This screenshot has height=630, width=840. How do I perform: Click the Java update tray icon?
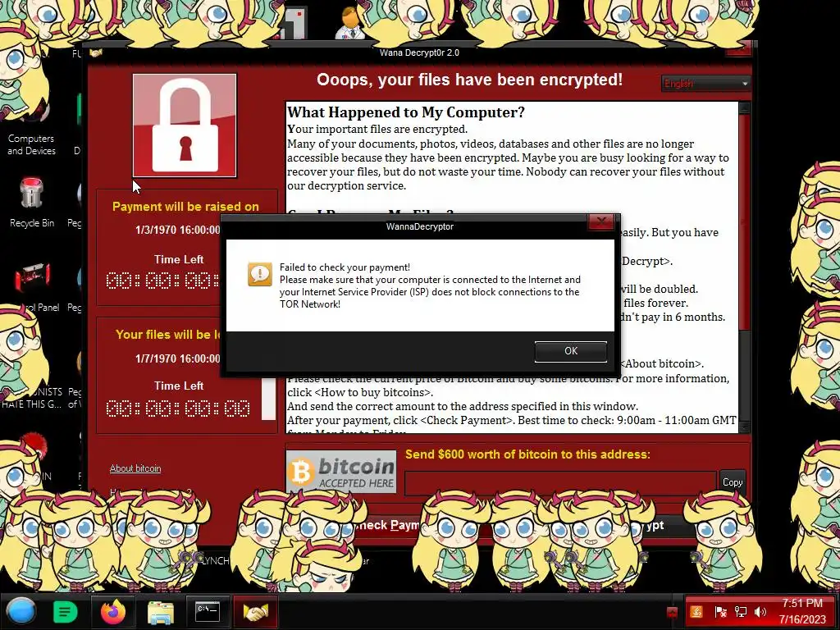tap(696, 611)
